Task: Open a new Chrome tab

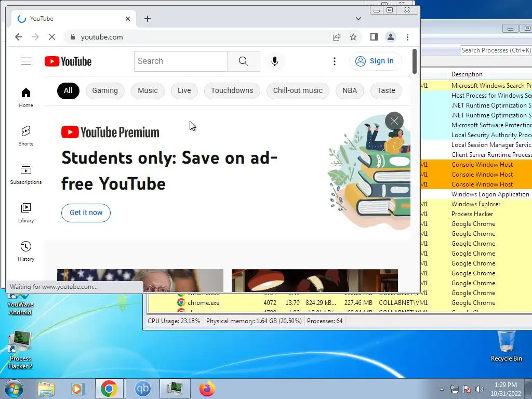Action: point(147,19)
